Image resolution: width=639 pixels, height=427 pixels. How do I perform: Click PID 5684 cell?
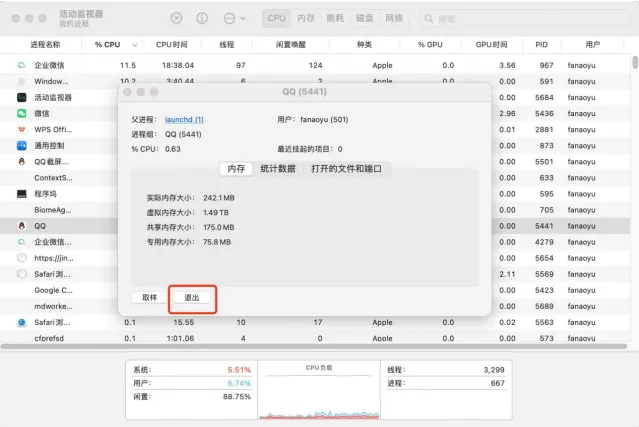(544, 97)
